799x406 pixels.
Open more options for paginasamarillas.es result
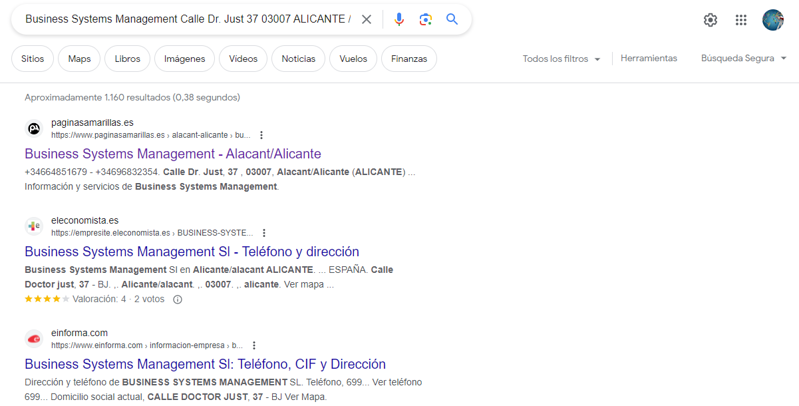(x=262, y=135)
